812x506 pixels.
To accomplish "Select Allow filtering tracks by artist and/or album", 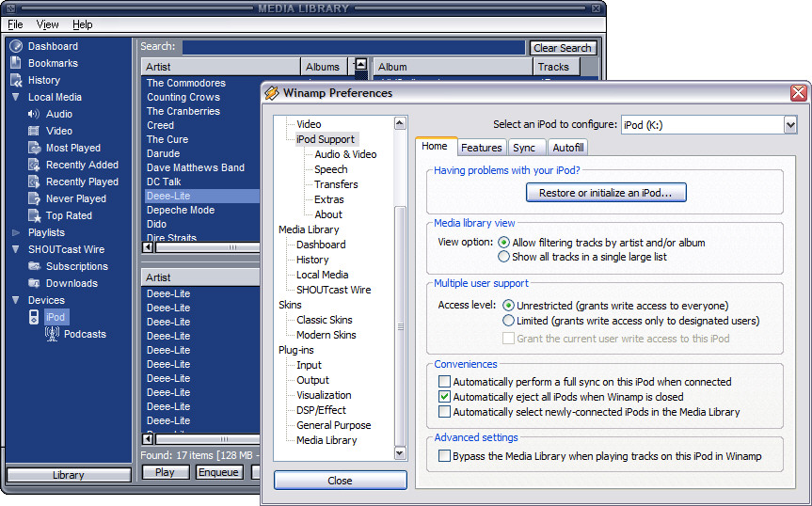I will [x=503, y=242].
